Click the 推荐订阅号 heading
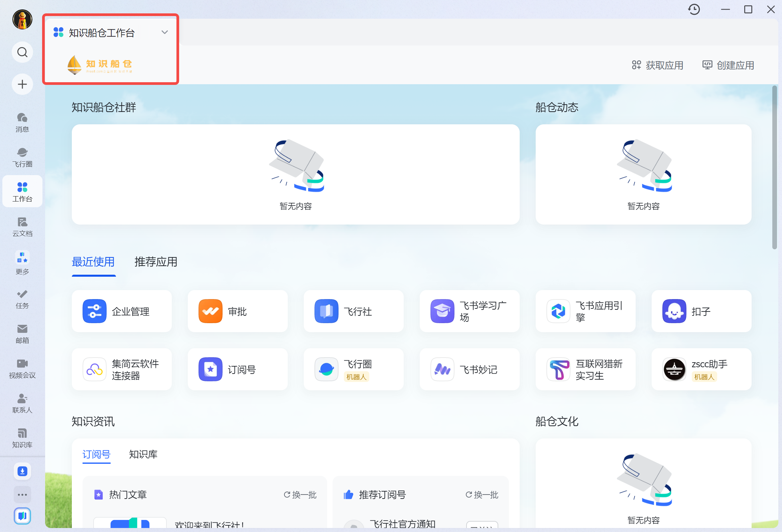 [383, 495]
